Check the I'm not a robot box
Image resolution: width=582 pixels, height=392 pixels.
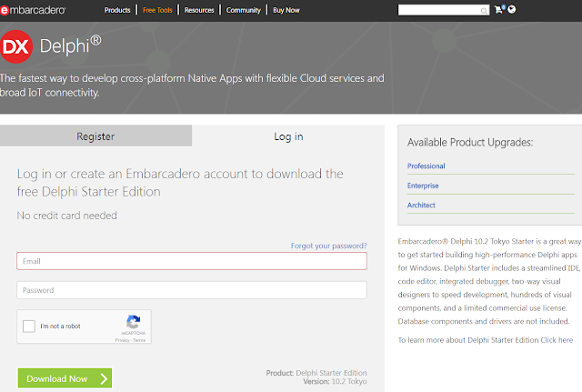[29, 327]
